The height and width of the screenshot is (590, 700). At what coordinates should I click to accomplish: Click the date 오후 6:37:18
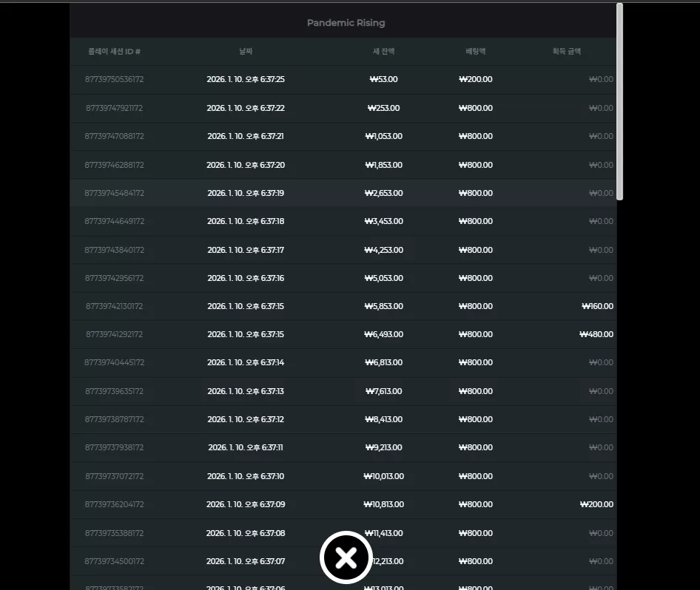(246, 221)
